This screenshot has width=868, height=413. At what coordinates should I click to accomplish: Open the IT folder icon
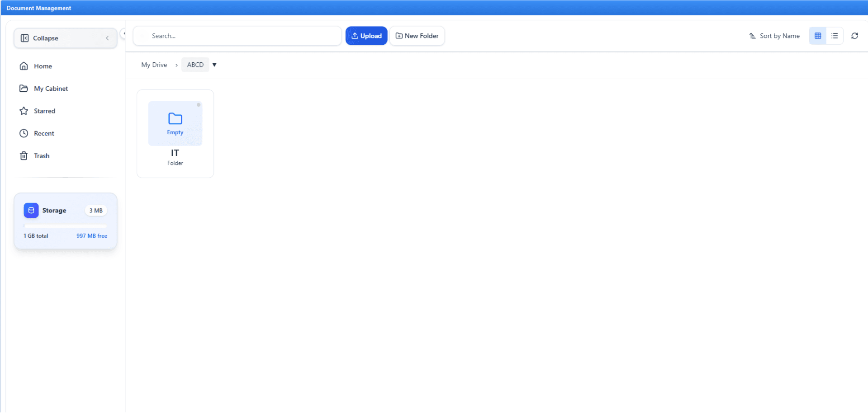[175, 119]
